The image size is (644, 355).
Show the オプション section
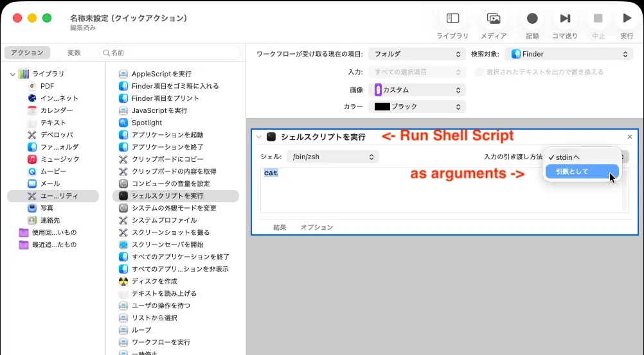coord(317,227)
